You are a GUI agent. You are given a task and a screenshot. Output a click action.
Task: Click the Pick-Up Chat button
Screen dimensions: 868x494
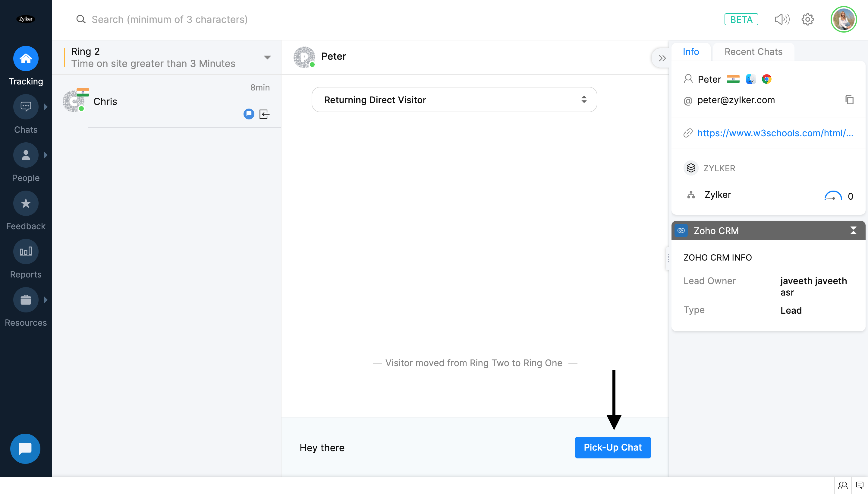point(612,447)
